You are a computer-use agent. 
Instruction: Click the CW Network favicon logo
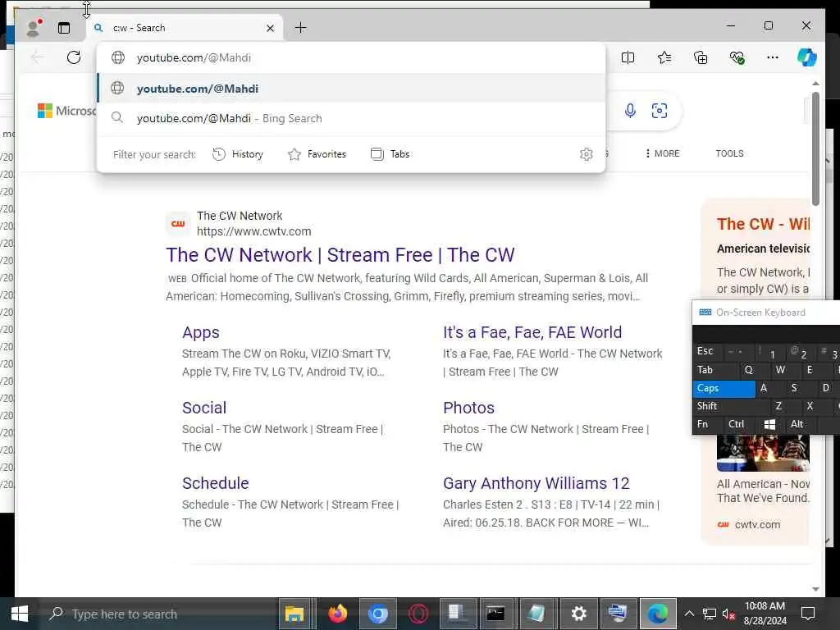coord(178,223)
